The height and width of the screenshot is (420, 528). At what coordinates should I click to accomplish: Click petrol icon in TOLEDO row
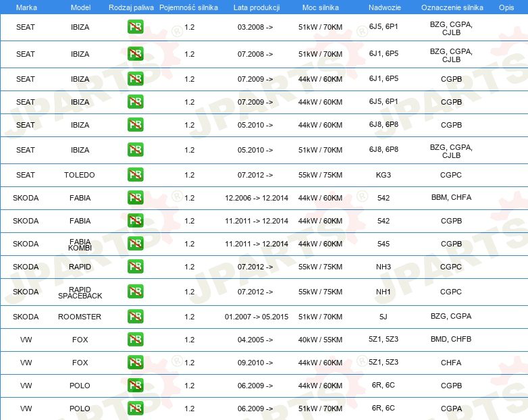135,175
